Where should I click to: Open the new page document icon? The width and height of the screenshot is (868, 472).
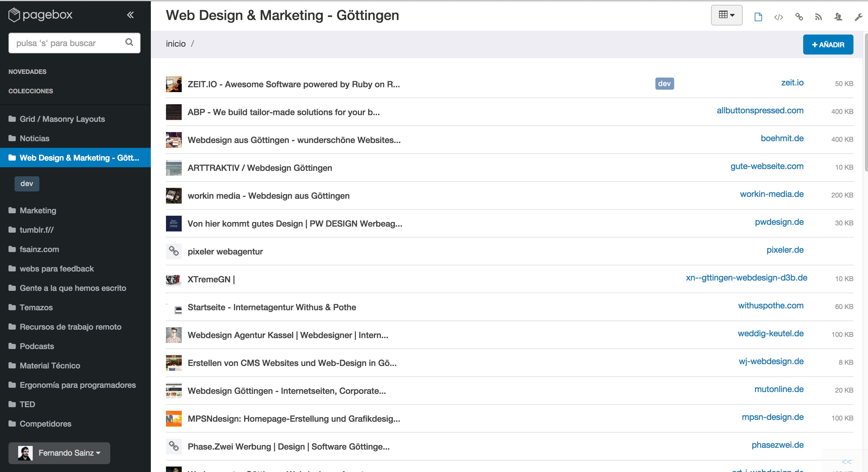[758, 17]
